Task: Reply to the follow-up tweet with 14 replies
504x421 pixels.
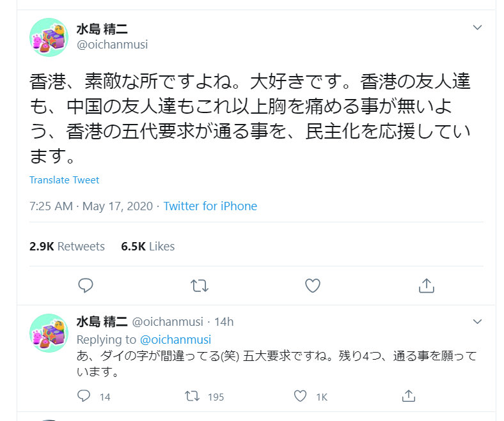Action: click(x=84, y=397)
